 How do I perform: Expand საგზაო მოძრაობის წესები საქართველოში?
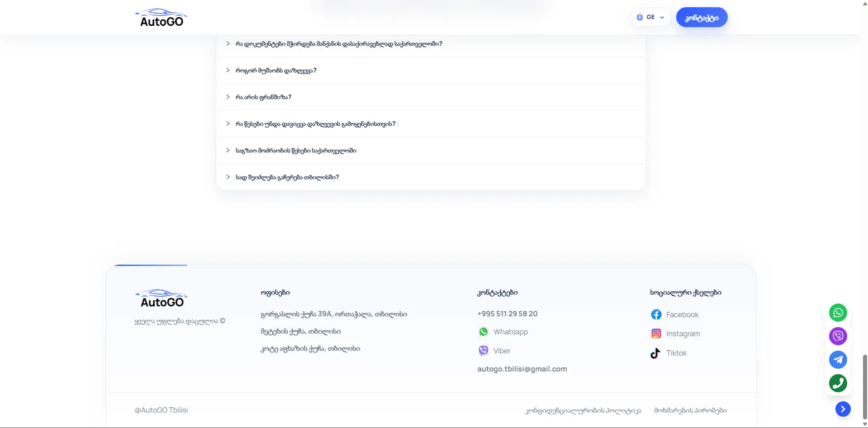tap(431, 150)
